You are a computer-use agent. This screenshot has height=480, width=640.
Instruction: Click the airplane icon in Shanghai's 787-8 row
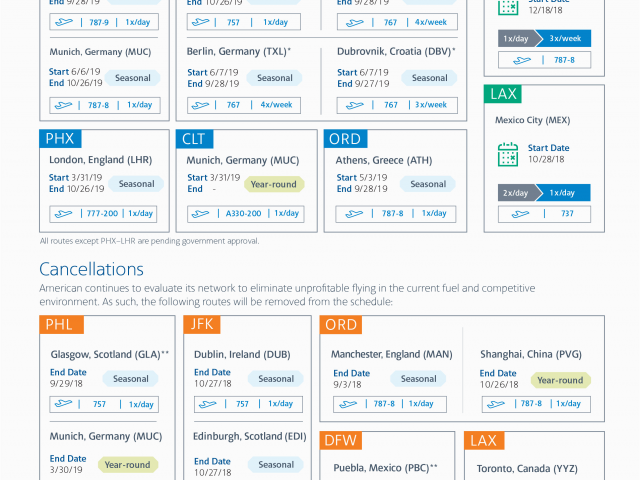pyautogui.click(x=496, y=404)
